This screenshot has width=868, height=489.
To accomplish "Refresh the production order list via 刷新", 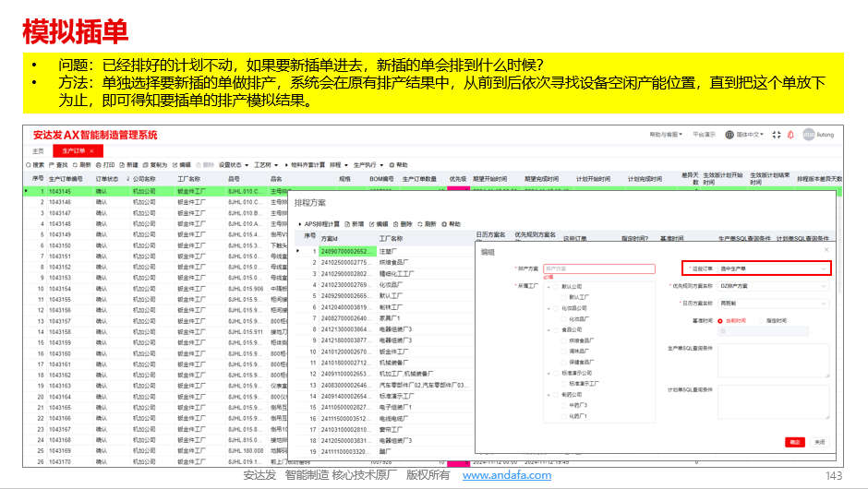I will coord(81,165).
